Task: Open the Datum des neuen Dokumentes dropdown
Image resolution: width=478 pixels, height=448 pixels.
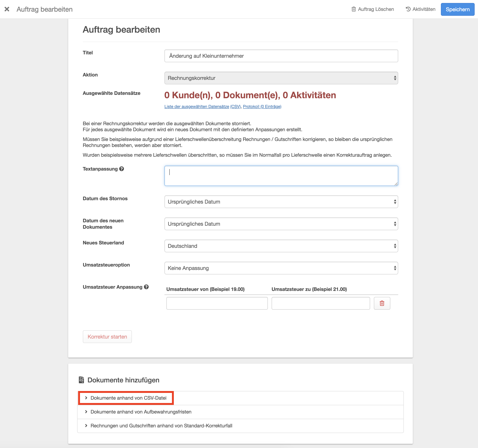Action: pos(281,224)
